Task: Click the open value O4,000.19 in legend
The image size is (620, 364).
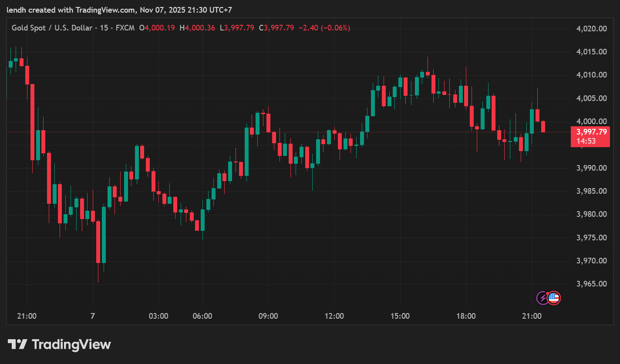Action: tap(157, 28)
